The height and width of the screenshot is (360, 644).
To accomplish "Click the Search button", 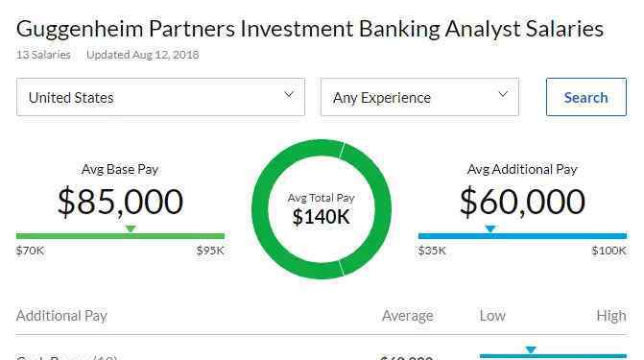I will pyautogui.click(x=586, y=97).
